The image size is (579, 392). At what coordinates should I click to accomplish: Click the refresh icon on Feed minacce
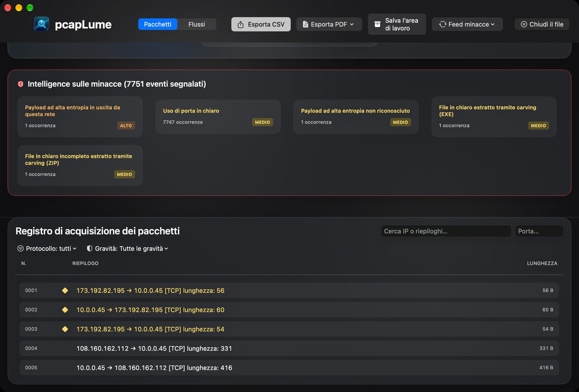pos(443,24)
